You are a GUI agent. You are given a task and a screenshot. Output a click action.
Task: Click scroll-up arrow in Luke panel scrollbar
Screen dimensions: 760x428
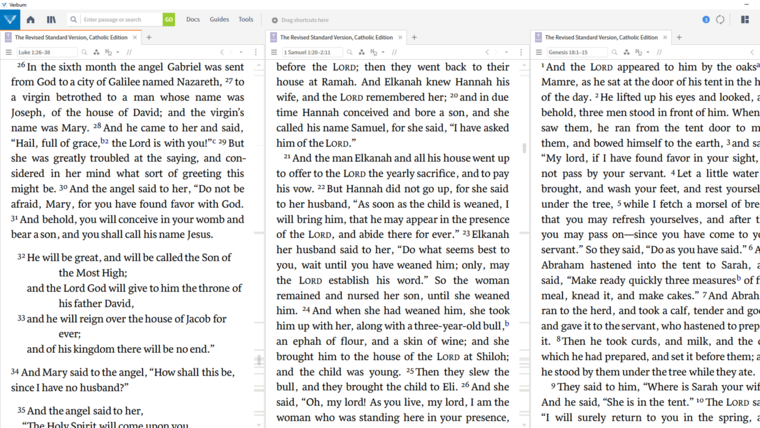tap(259, 65)
